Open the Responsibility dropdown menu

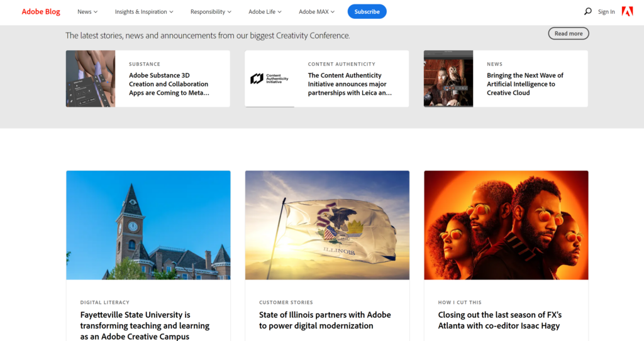pos(211,11)
